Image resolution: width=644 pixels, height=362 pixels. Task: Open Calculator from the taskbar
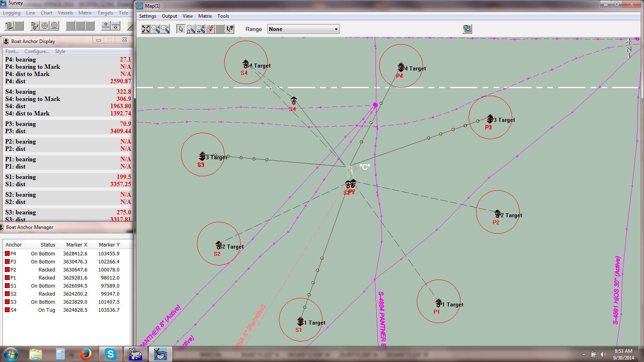pos(60,354)
